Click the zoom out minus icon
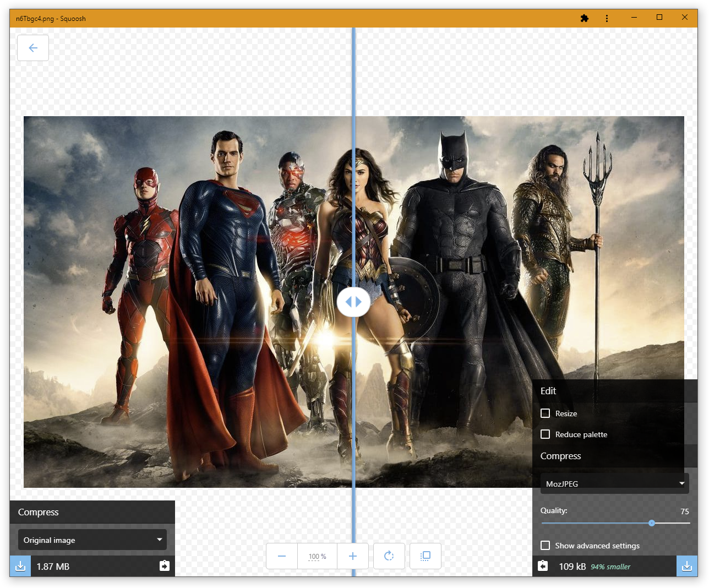Viewport: 709px width, 588px height. 282,556
